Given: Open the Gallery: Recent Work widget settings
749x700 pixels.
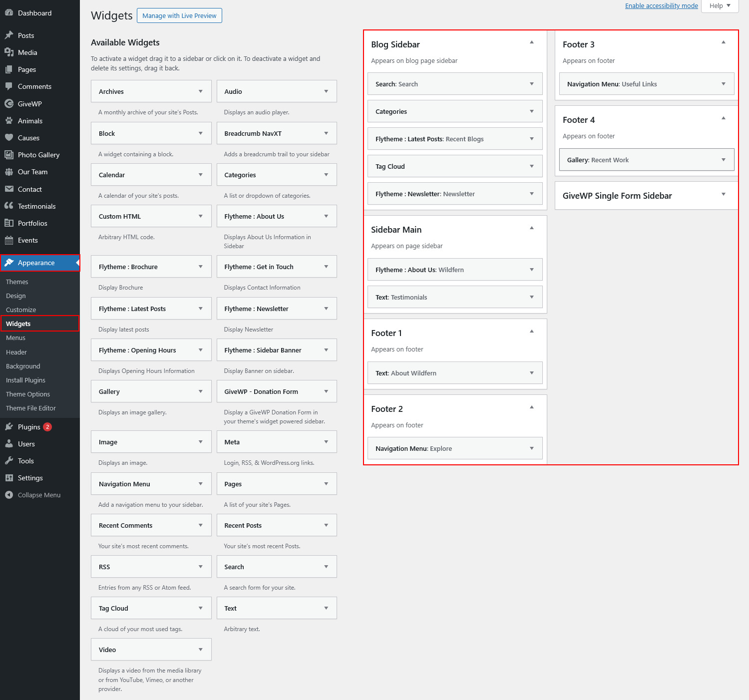Looking at the screenshot, I should coord(723,160).
